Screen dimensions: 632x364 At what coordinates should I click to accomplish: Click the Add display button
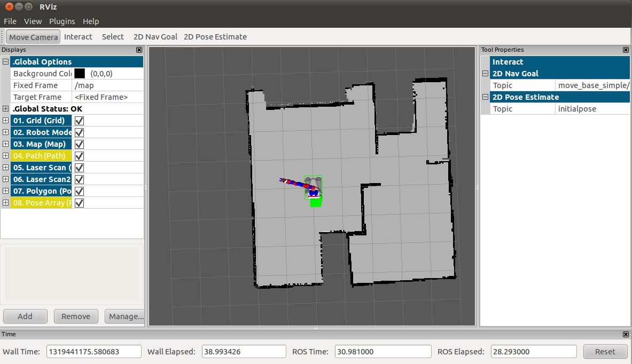pos(25,316)
